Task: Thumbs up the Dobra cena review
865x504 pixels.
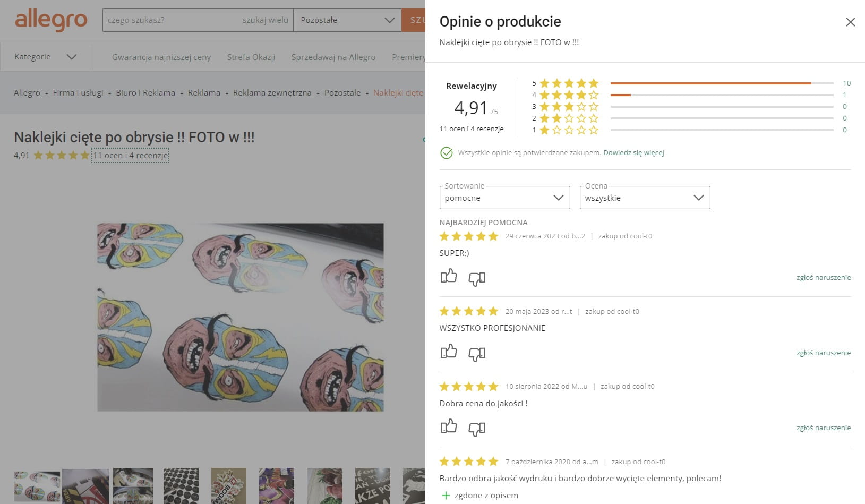Action: click(449, 426)
